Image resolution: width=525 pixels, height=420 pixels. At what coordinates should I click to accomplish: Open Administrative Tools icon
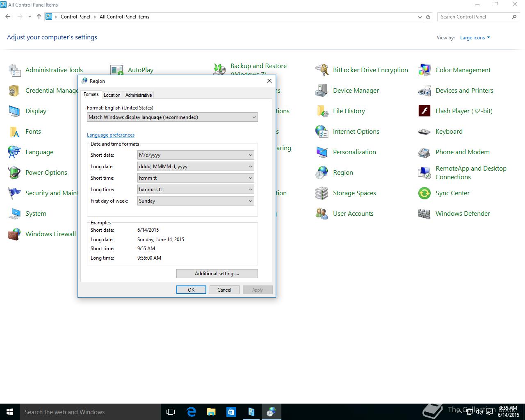click(x=14, y=70)
